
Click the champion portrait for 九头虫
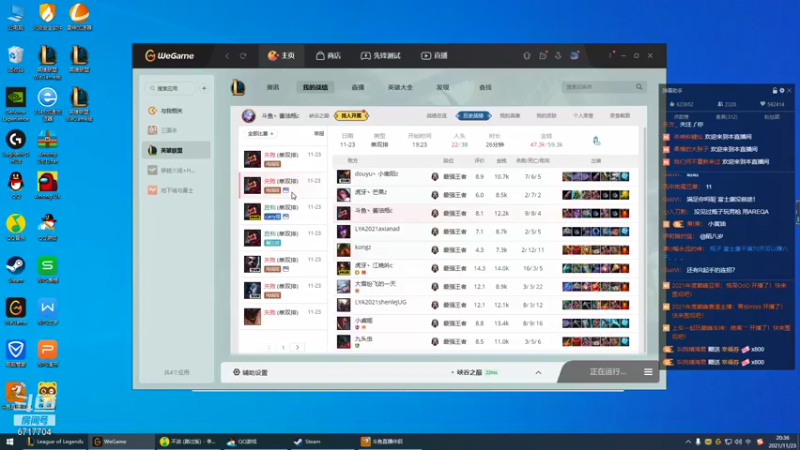pos(343,341)
